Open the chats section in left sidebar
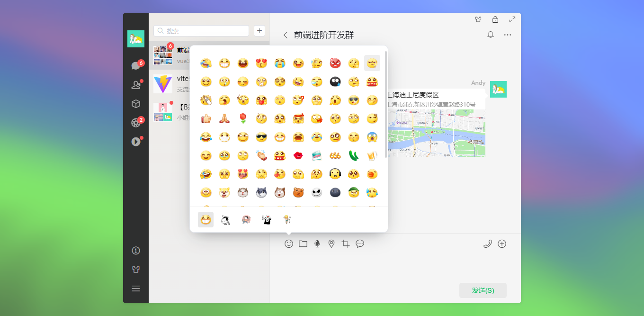The image size is (644, 316). pyautogui.click(x=136, y=66)
